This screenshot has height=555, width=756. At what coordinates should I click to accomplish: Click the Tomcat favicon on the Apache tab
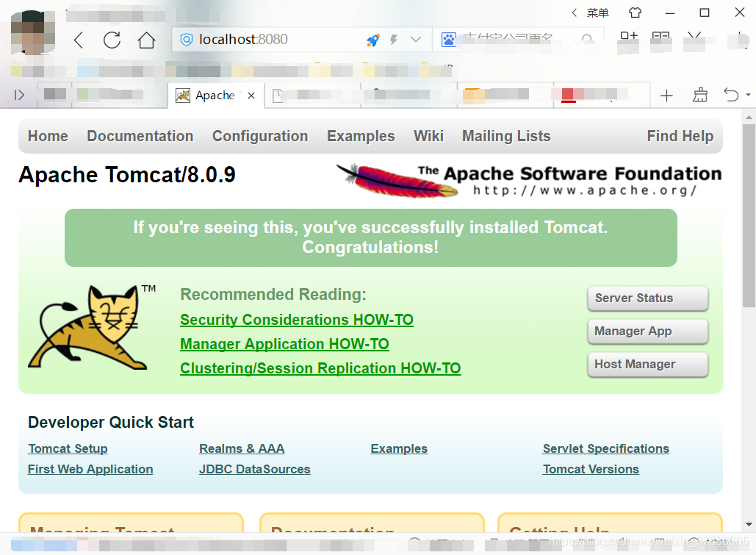(183, 96)
